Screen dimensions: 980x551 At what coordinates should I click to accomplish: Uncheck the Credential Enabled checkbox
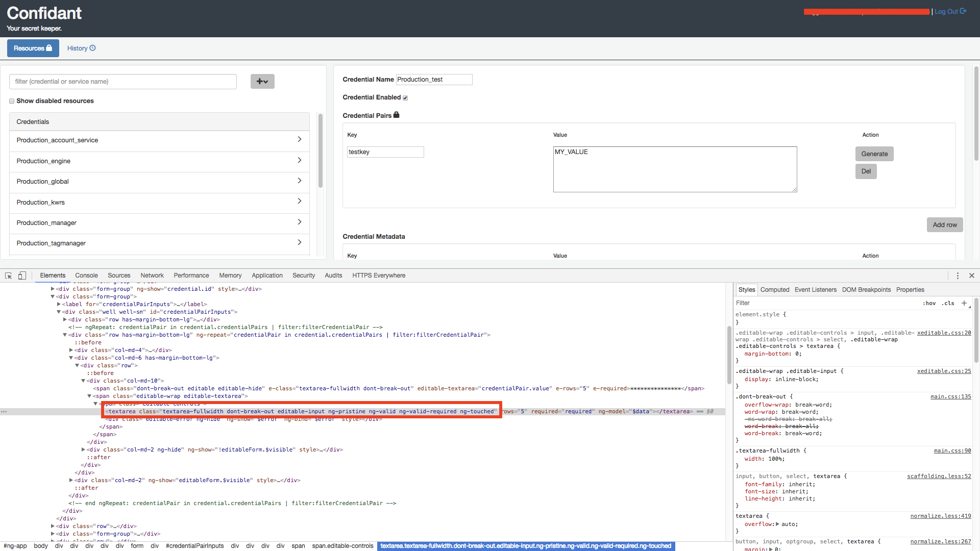click(405, 97)
